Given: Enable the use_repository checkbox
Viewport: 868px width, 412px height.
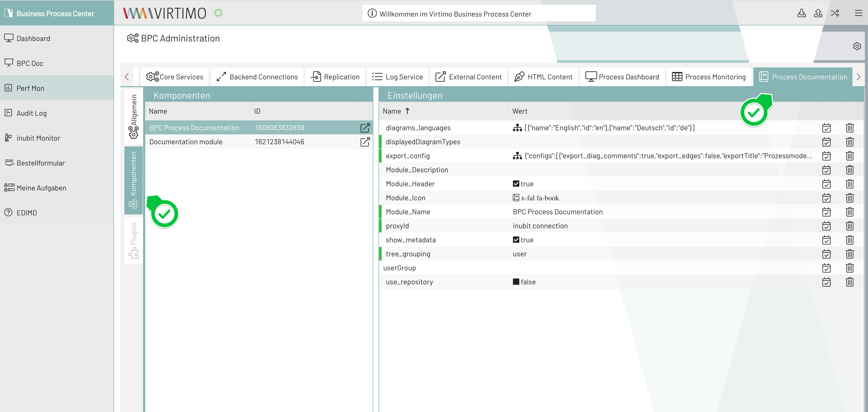Looking at the screenshot, I should tap(516, 282).
